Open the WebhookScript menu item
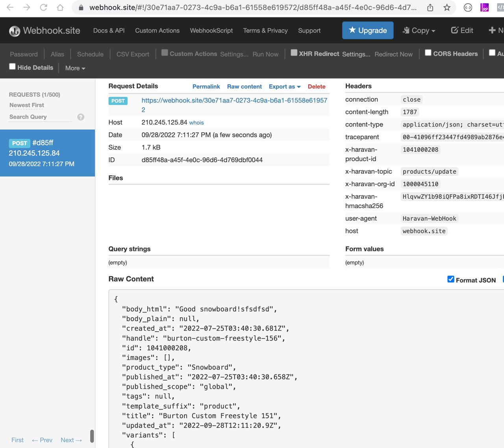This screenshot has width=504, height=448. coord(211,31)
